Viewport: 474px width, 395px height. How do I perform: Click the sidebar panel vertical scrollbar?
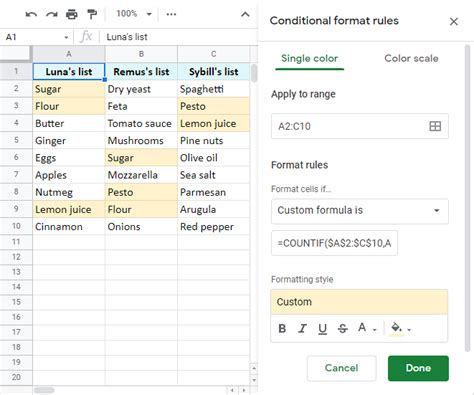(x=468, y=198)
